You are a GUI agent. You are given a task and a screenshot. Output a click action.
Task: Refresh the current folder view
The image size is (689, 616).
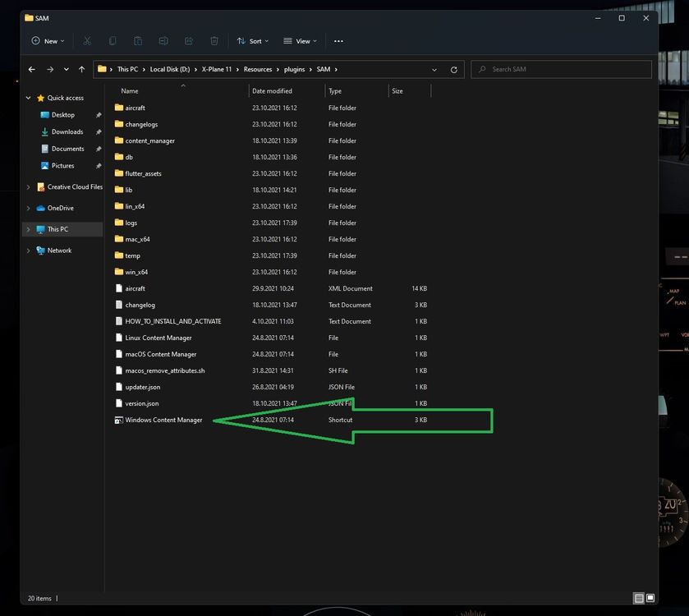click(x=453, y=70)
